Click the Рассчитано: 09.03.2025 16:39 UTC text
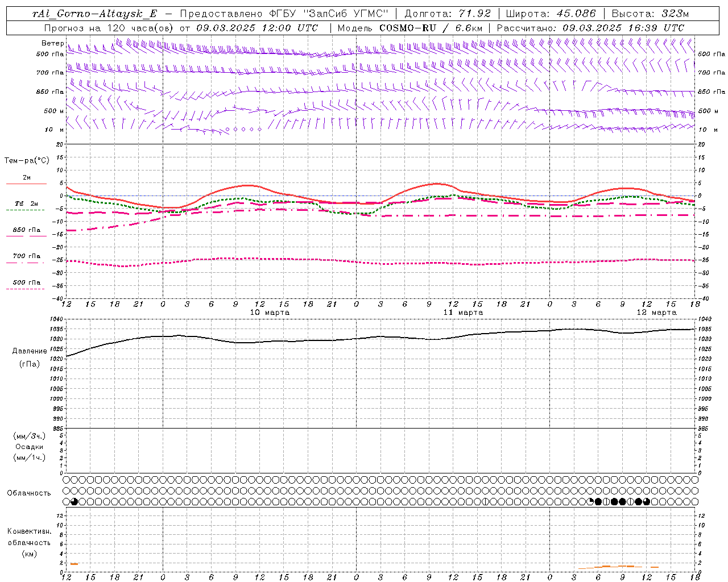The image size is (728, 582). [x=590, y=28]
